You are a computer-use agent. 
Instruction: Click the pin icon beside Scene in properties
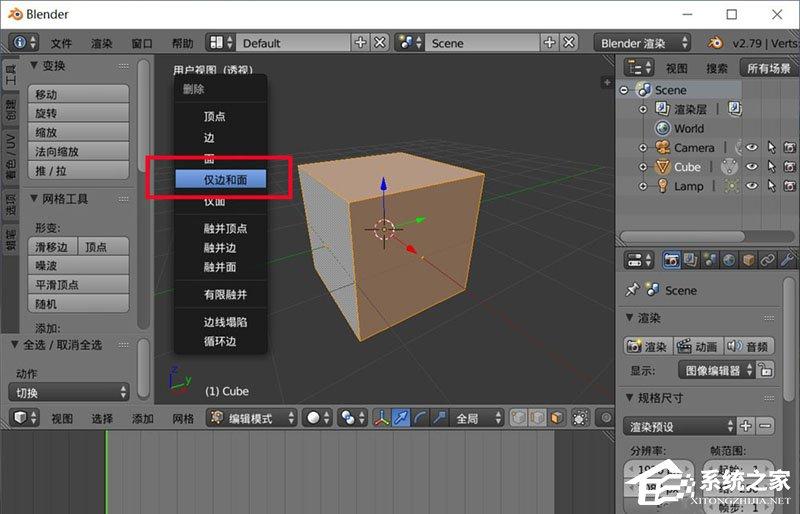click(632, 290)
